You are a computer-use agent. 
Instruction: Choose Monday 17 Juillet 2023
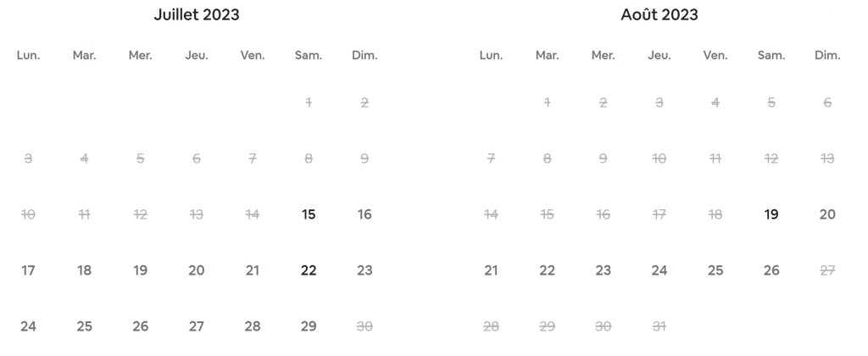click(x=28, y=270)
